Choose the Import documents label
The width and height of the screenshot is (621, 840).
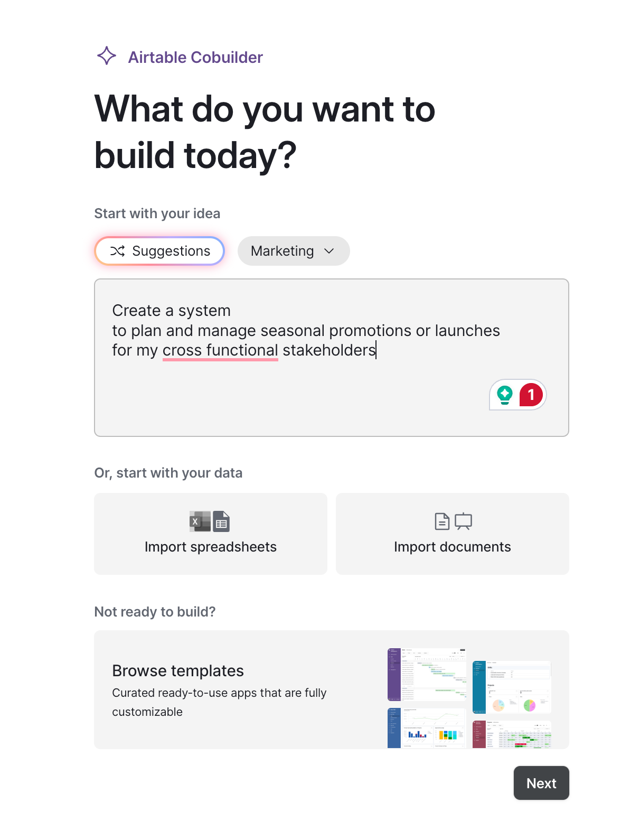pyautogui.click(x=452, y=547)
